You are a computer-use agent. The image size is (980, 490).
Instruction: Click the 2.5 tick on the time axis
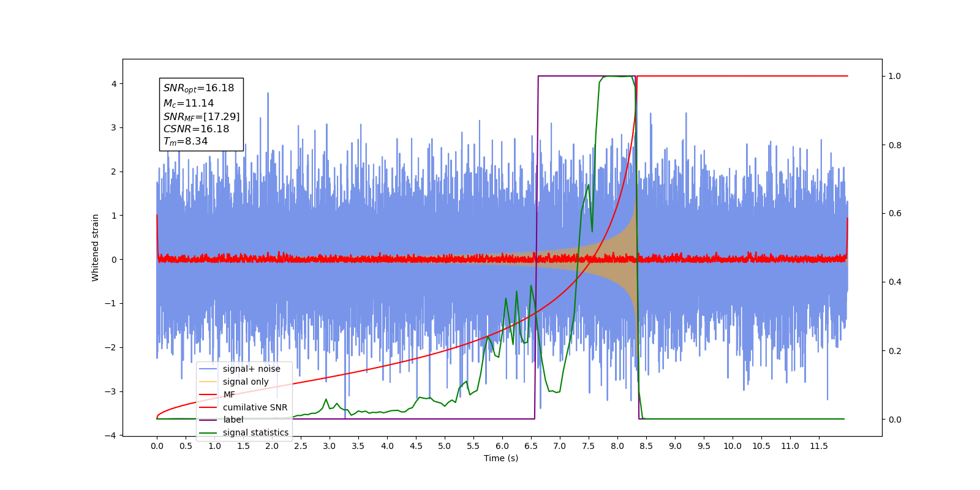(301, 446)
